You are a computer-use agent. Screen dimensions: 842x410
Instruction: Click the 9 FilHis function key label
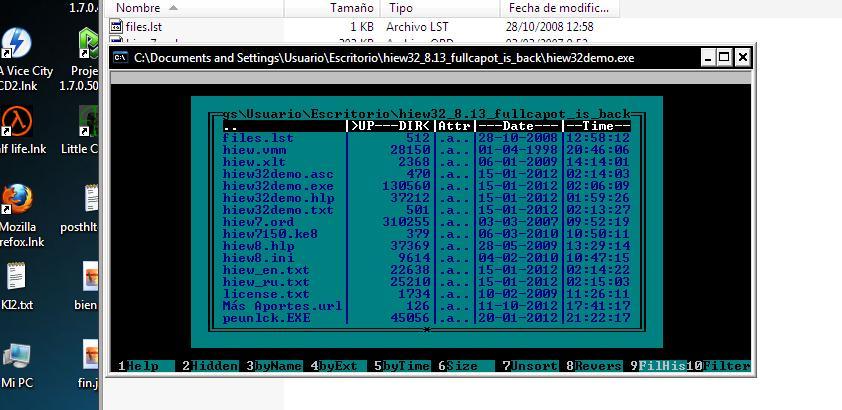657,366
